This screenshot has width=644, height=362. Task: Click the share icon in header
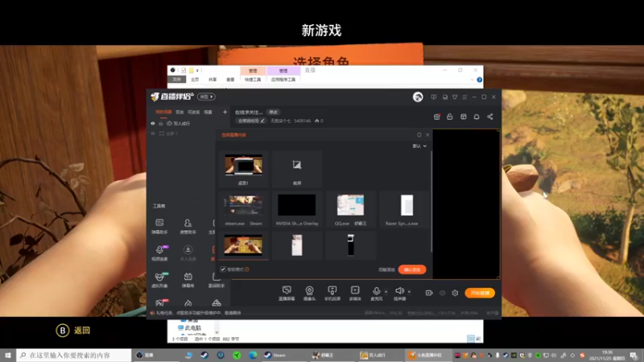tap(490, 117)
